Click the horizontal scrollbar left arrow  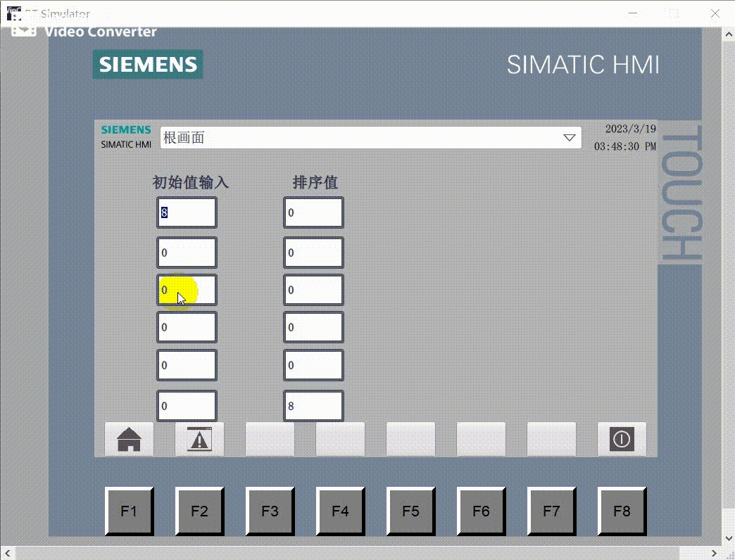point(8,554)
